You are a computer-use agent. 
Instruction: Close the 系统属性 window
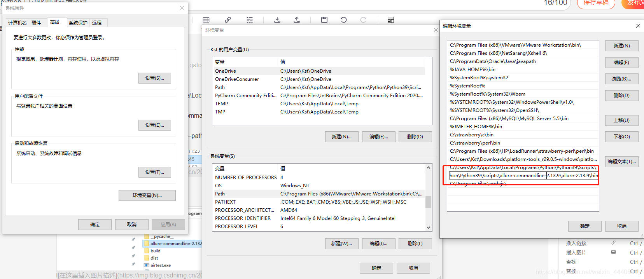(x=182, y=8)
